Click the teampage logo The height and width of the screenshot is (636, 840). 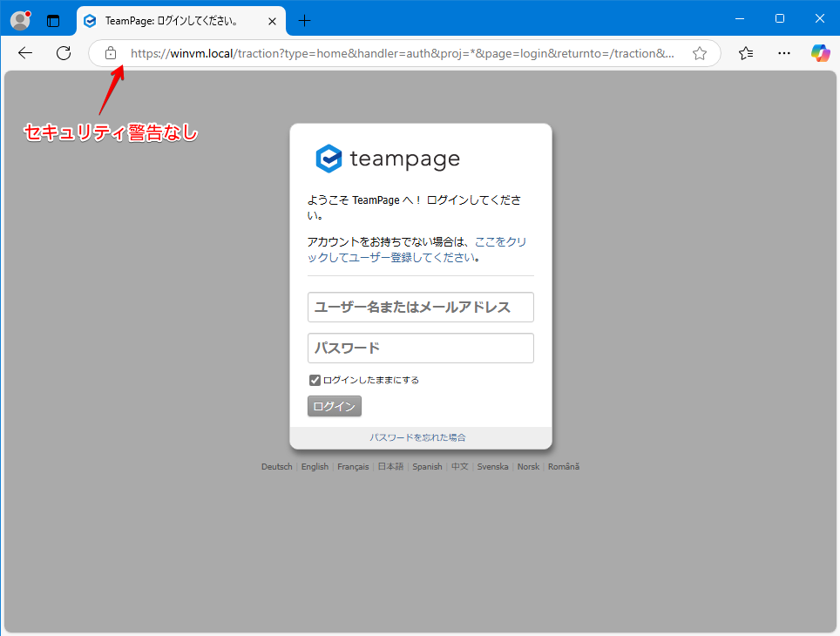pyautogui.click(x=388, y=159)
